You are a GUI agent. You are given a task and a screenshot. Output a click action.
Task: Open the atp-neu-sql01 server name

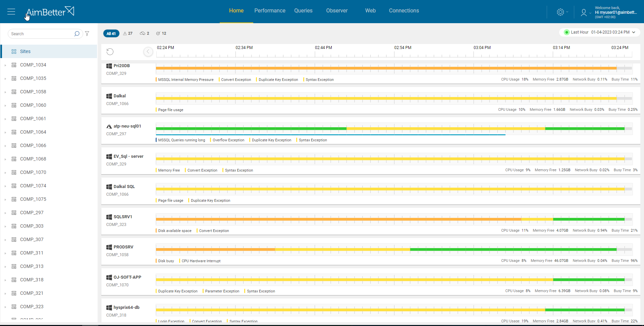tap(127, 126)
